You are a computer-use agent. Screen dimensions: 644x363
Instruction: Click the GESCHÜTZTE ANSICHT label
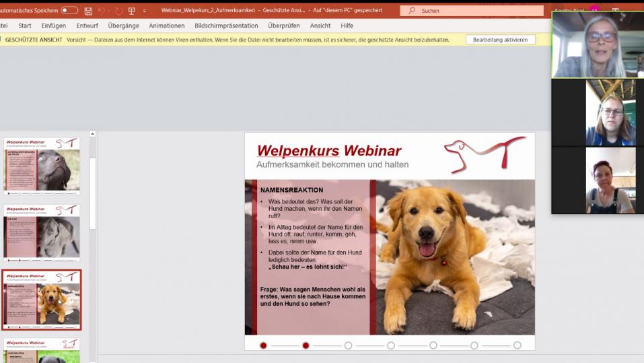34,40
